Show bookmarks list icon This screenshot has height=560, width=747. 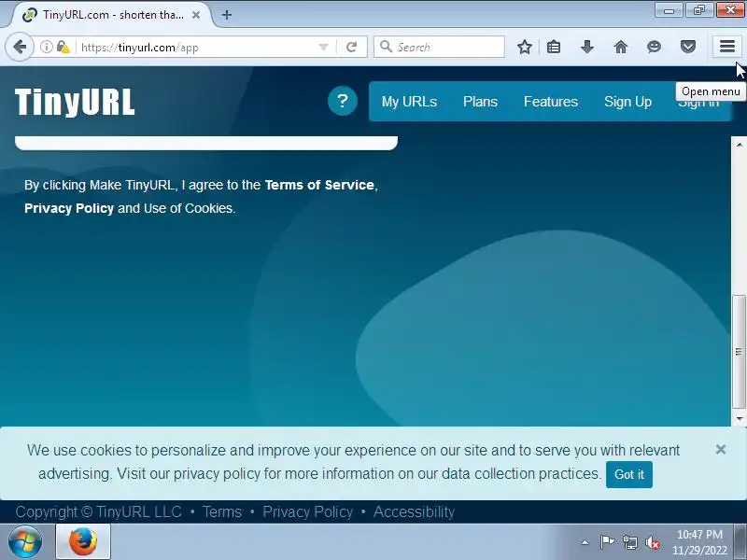point(554,48)
